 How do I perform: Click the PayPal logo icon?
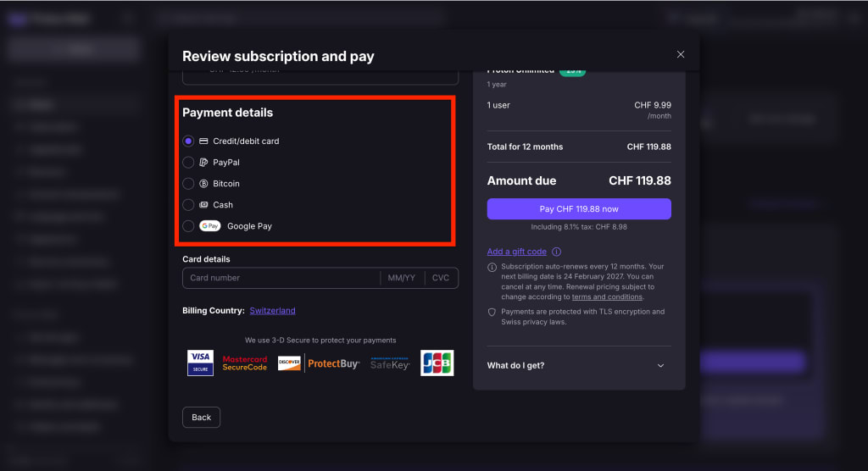tap(203, 162)
